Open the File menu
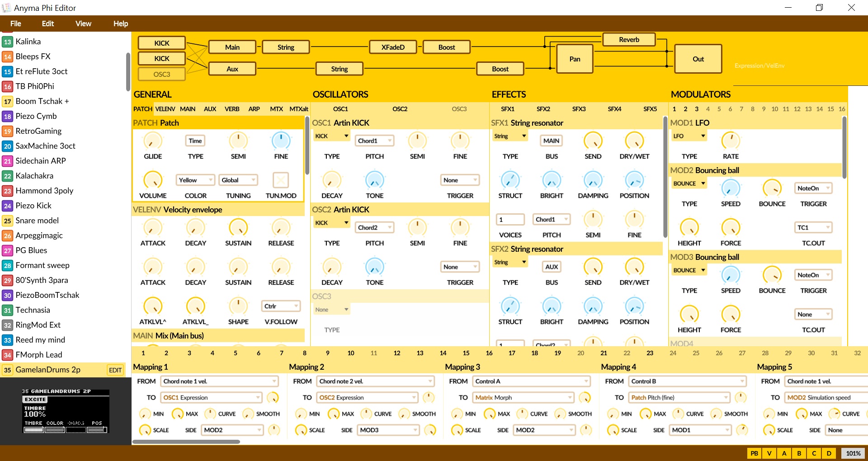Image resolution: width=868 pixels, height=461 pixels. pyautogui.click(x=16, y=24)
